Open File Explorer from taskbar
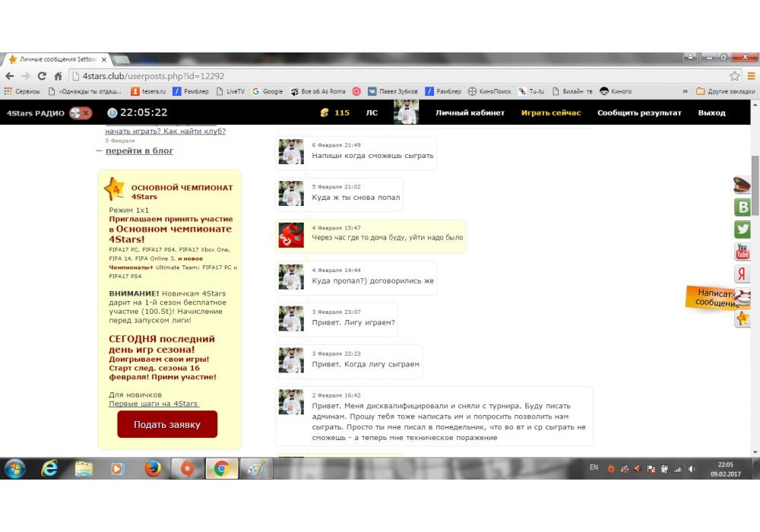760x532 pixels. point(84,468)
